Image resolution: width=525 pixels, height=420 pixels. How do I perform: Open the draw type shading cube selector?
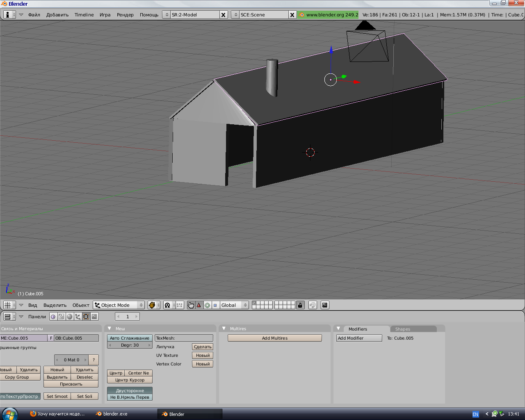click(x=154, y=305)
